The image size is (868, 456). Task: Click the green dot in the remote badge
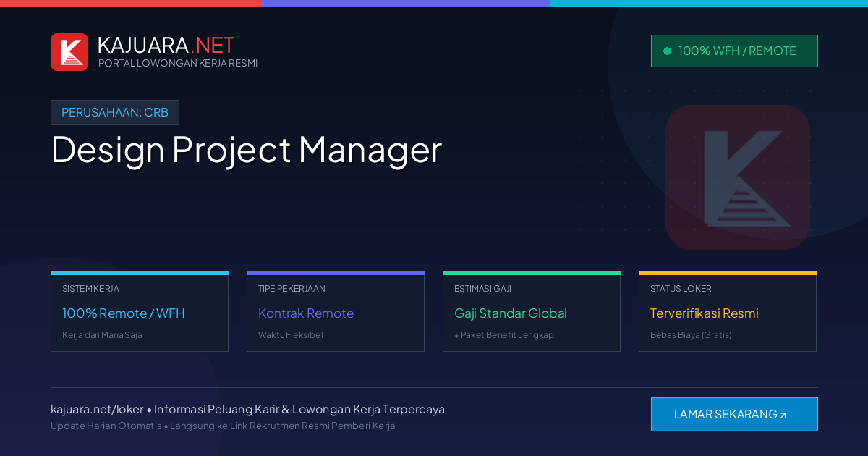click(667, 51)
